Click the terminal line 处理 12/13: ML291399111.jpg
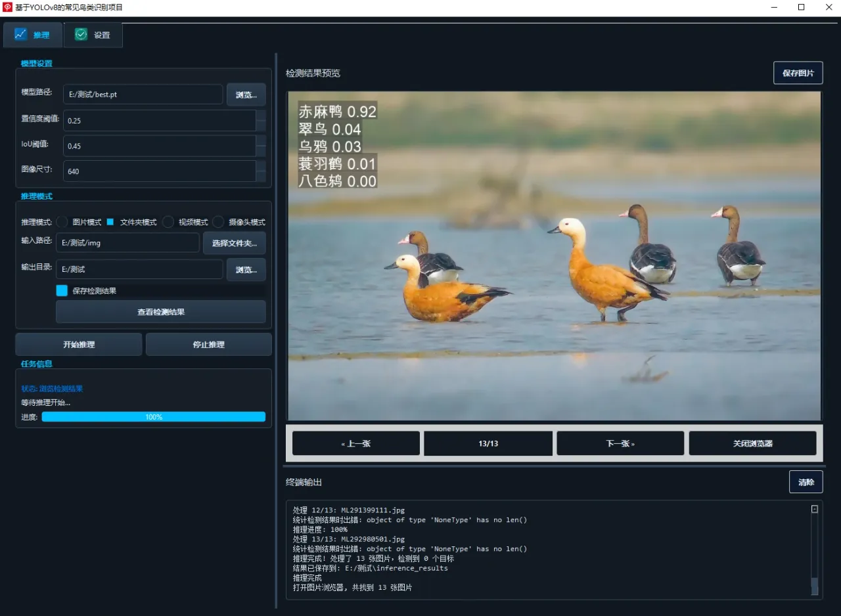841x616 pixels. coord(349,510)
